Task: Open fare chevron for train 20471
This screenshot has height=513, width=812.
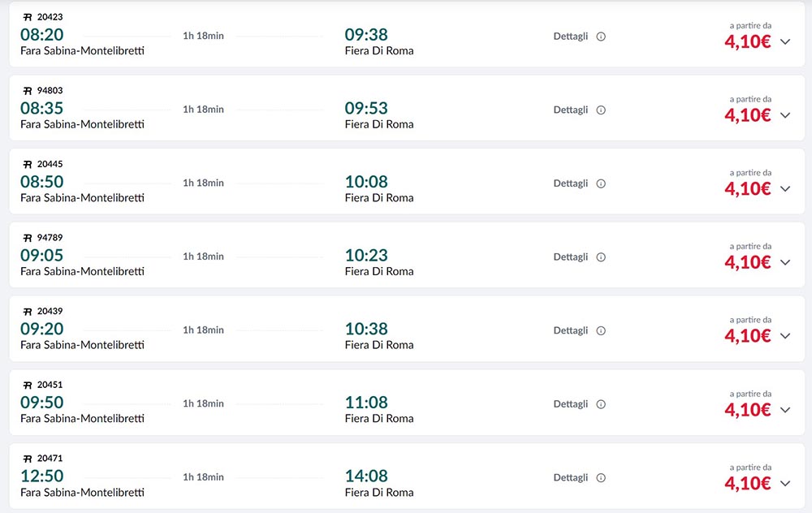Action: (785, 484)
